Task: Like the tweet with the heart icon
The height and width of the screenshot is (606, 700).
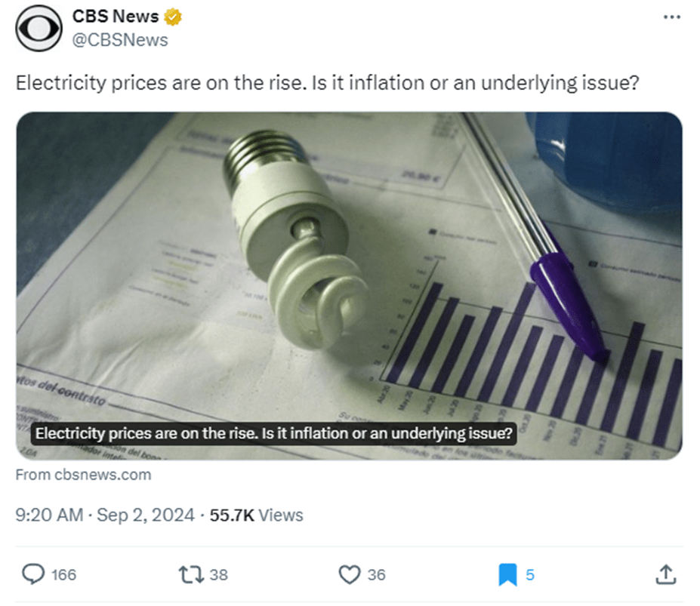Action: 349,575
